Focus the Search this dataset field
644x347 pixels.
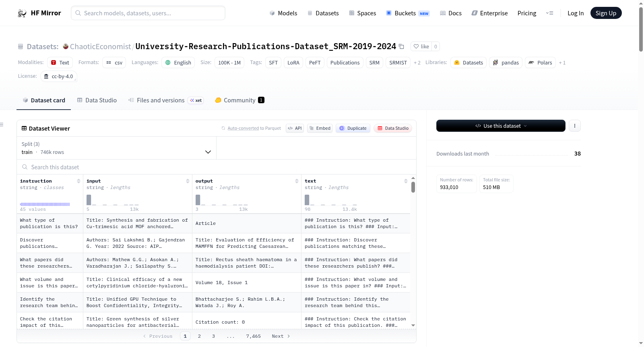(217, 167)
